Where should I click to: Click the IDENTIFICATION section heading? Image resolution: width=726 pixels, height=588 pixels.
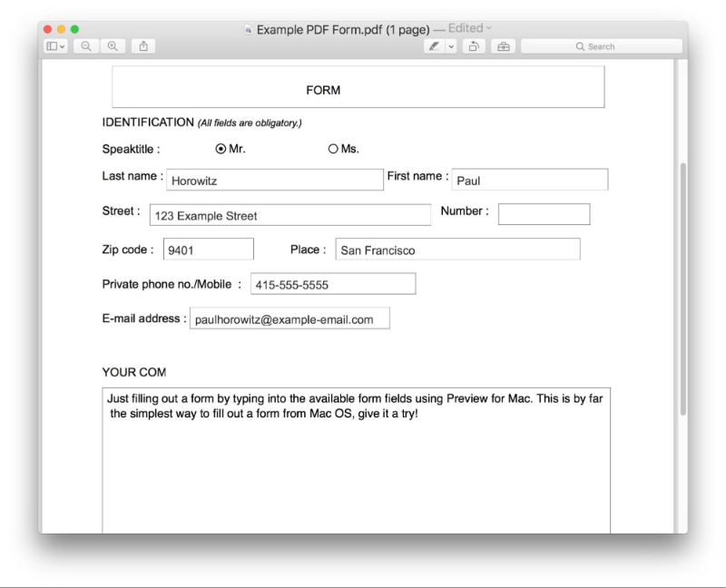[148, 122]
